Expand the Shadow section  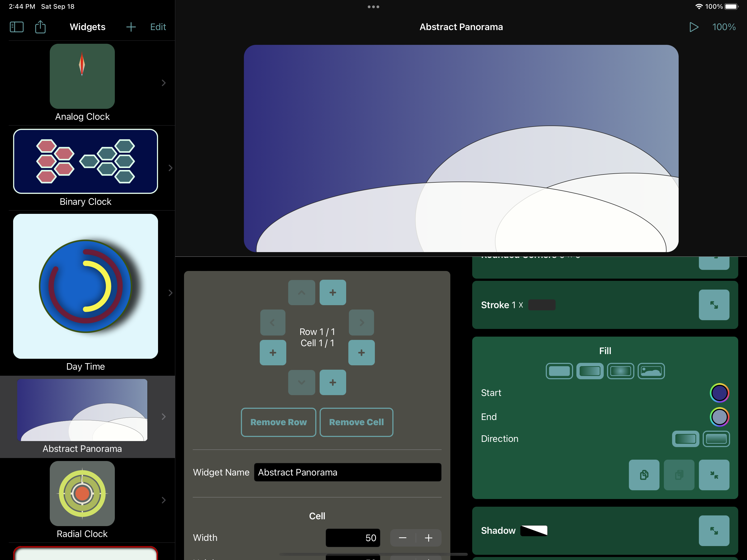(714, 530)
